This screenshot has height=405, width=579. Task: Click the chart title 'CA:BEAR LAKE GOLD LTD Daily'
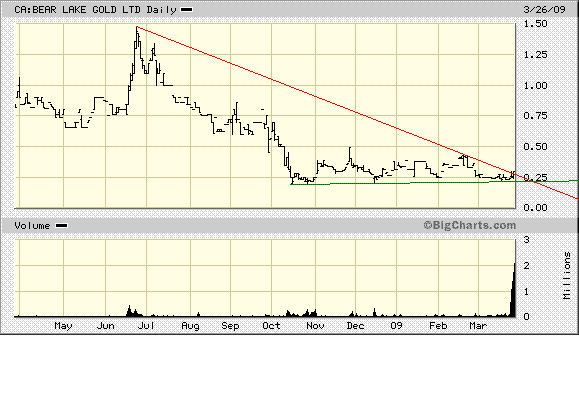click(x=95, y=10)
